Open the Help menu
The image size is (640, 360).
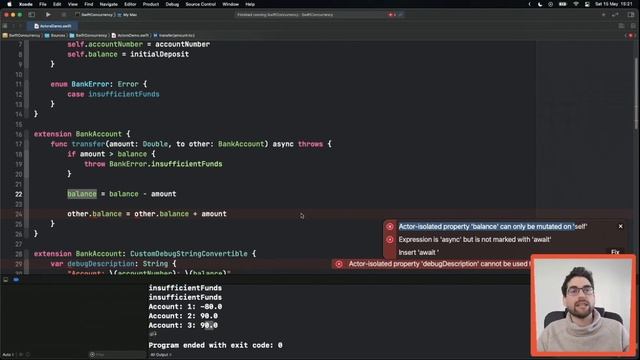click(250, 4)
